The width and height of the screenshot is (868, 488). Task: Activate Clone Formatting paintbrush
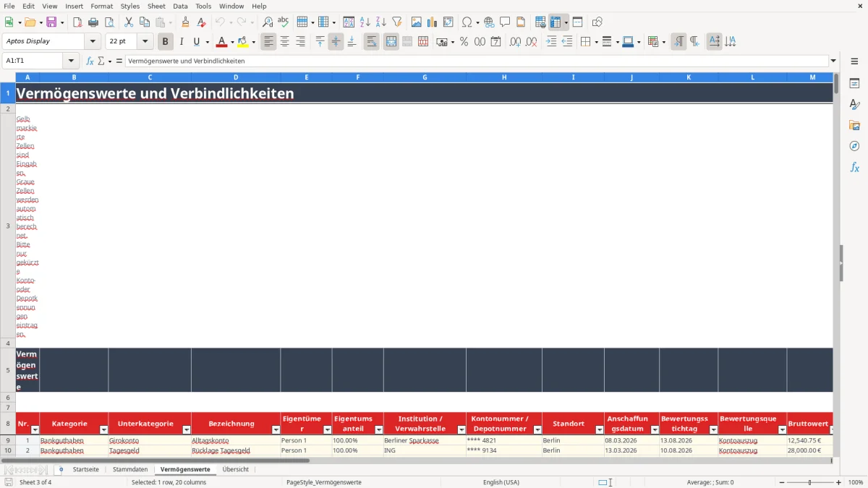(186, 22)
